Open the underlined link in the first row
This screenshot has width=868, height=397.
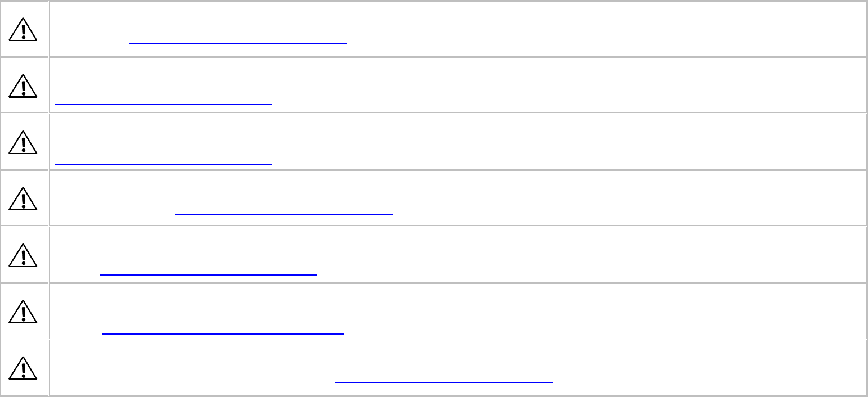tap(238, 43)
